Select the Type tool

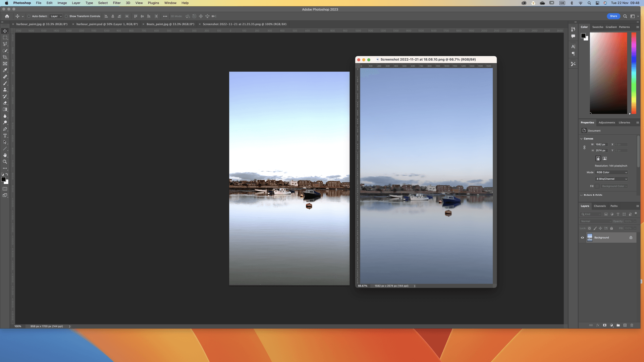pos(5,136)
